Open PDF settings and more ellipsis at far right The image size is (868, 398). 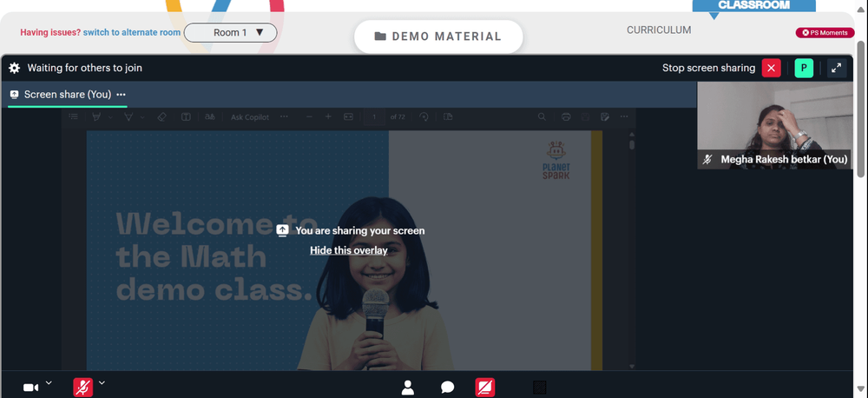(624, 117)
